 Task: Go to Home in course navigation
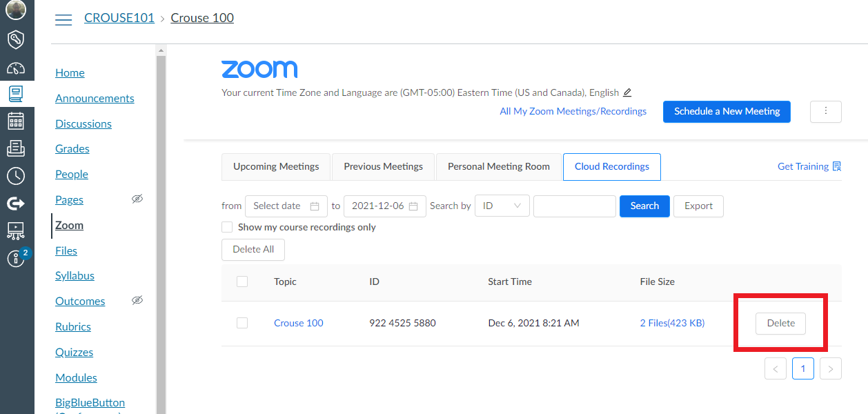70,72
